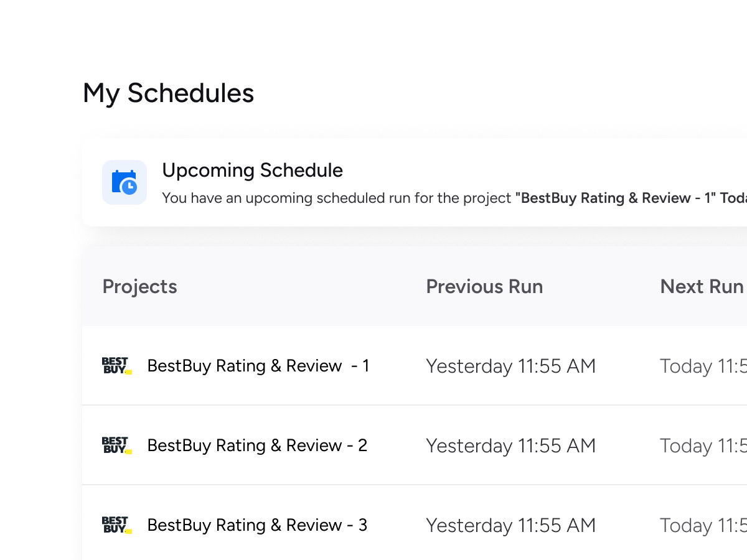Click the Previous Run time for Review - 2
The image size is (747, 560).
[x=510, y=446]
